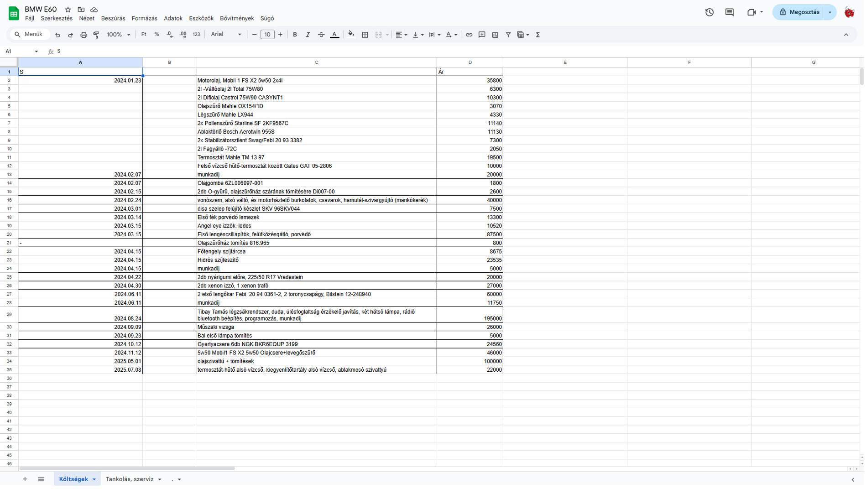Toggle bold formatting
Image resolution: width=866 pixels, height=504 pixels.
coord(295,35)
